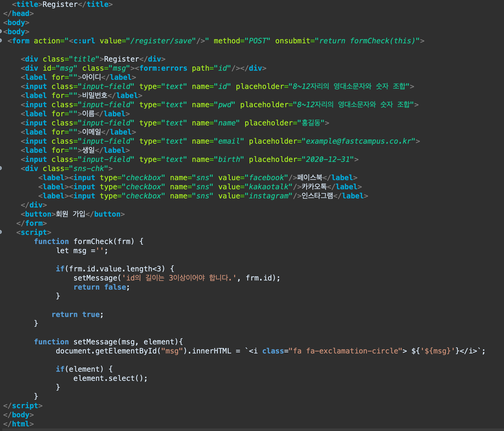Click the 'kakaotalk' checkbox value text
The height and width of the screenshot is (431, 504).
tap(268, 187)
